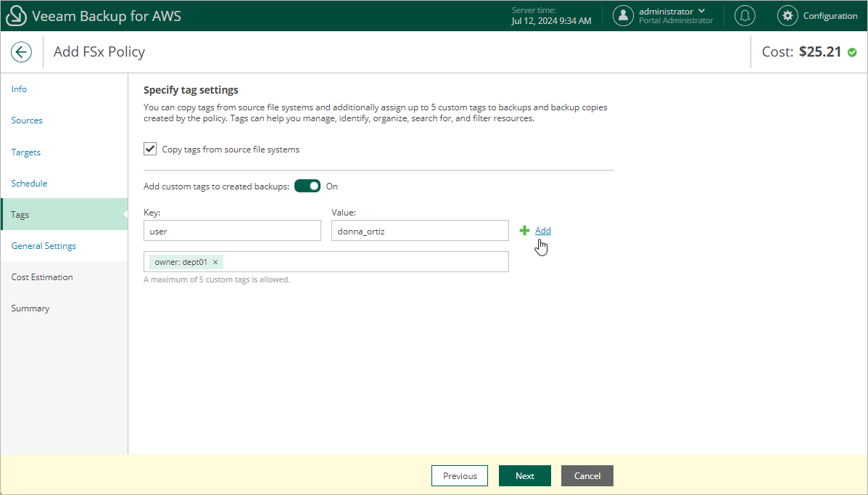The width and height of the screenshot is (868, 495).
Task: Click the Add FSx Policy title
Action: (99, 52)
